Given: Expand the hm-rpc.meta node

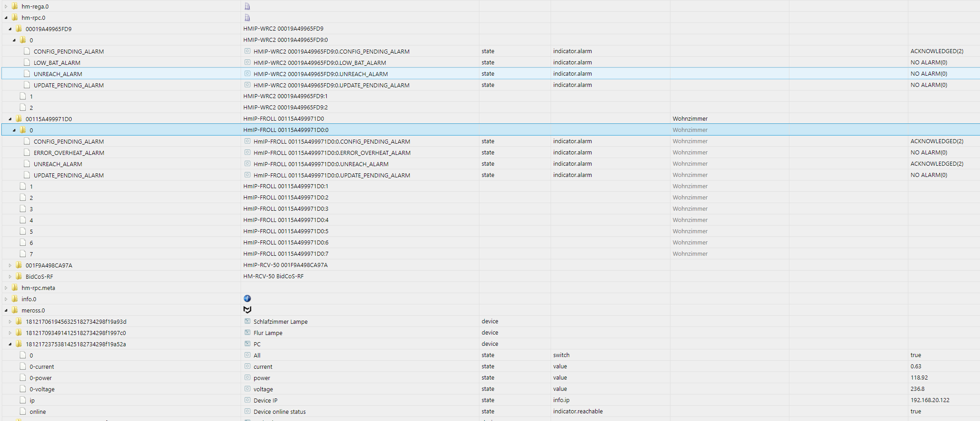Looking at the screenshot, I should click(6, 288).
